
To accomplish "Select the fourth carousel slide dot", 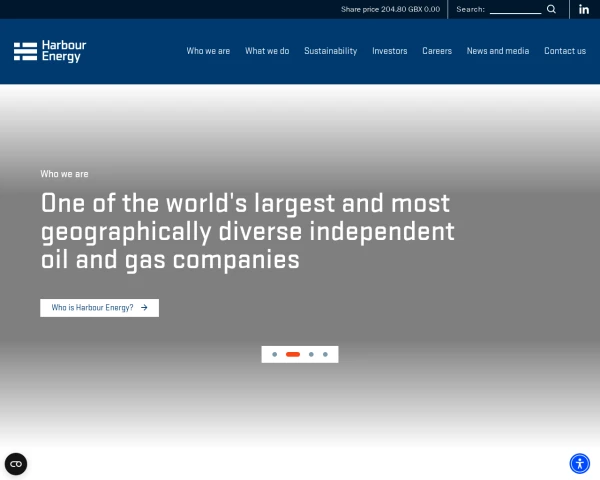I will [x=325, y=354].
